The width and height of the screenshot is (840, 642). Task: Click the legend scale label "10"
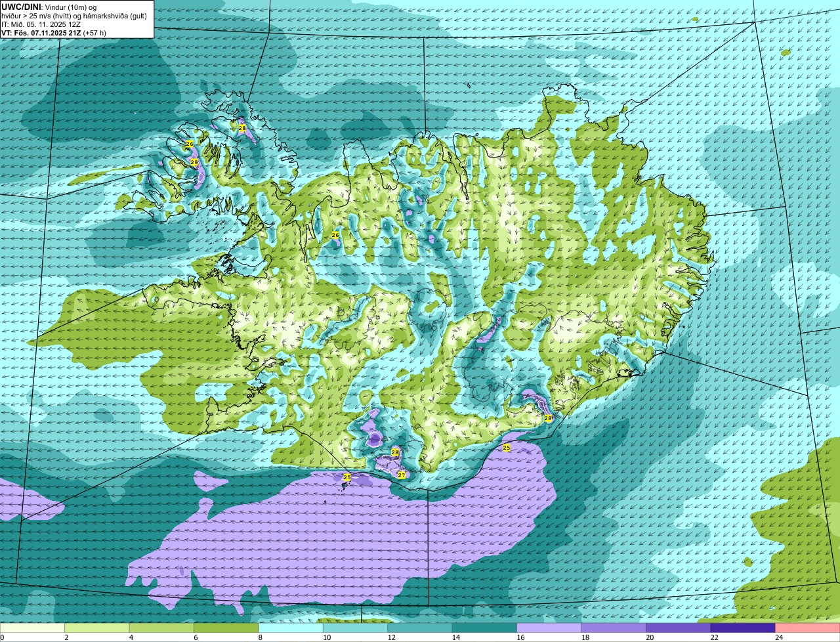coord(326,637)
